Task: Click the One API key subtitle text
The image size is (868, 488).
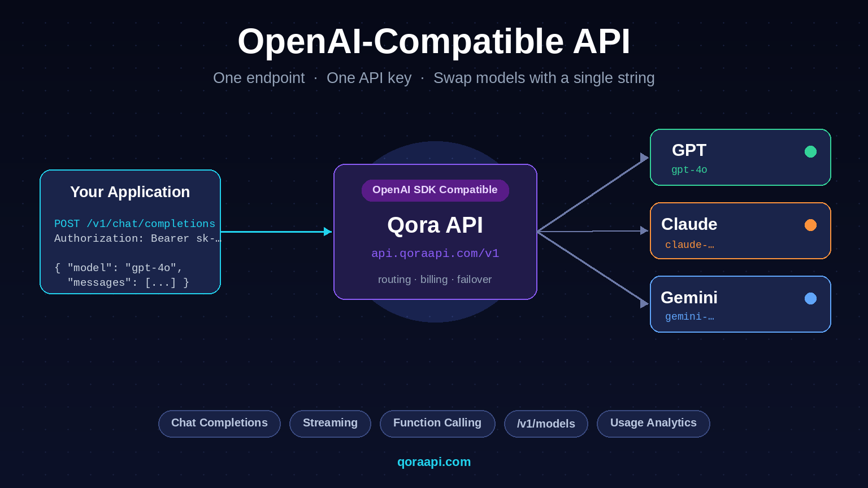Action: click(369, 78)
